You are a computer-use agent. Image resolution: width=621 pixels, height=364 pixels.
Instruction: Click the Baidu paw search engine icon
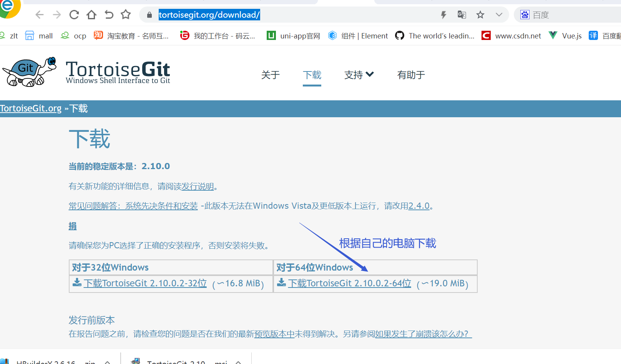click(525, 15)
